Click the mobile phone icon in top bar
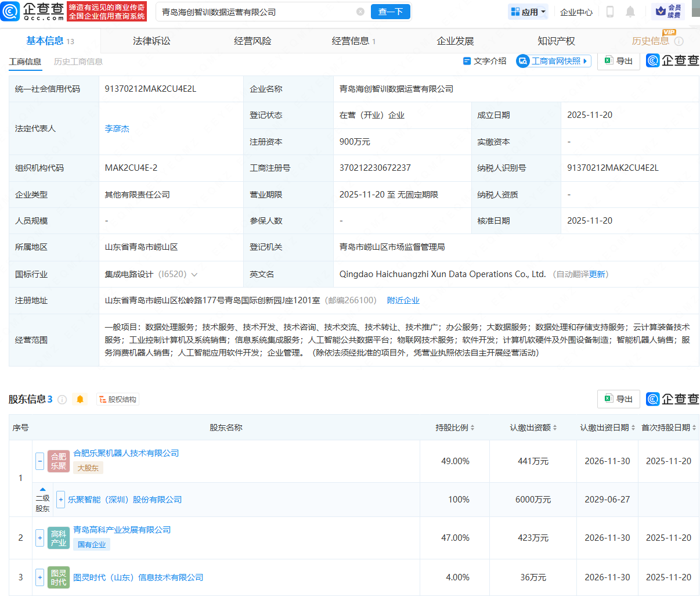700x596 pixels. 610,12
